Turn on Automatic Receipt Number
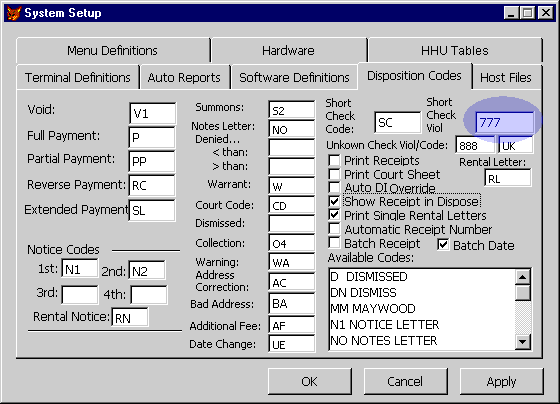Viewport: 560px width, 404px height. pyautogui.click(x=334, y=229)
